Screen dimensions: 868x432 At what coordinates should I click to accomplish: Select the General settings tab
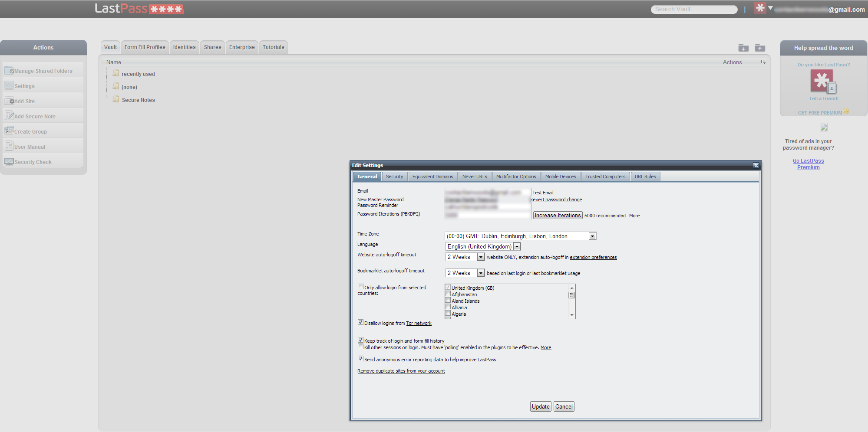[367, 177]
